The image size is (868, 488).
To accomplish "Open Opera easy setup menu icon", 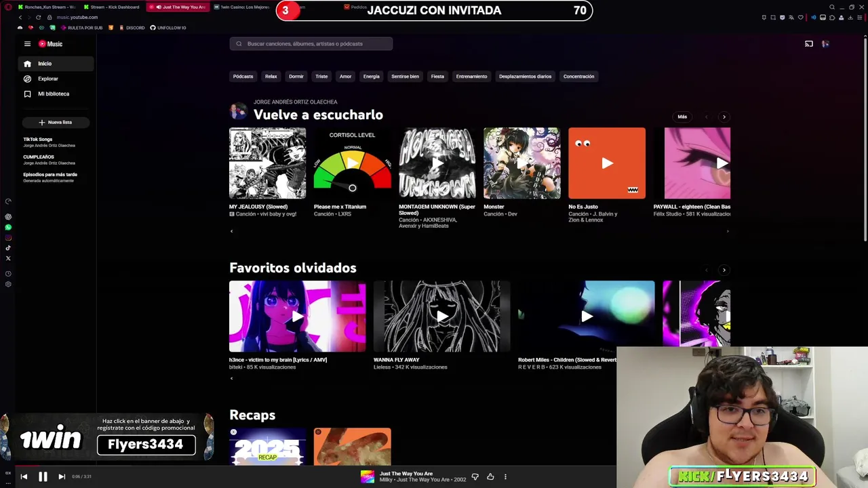I will (860, 18).
